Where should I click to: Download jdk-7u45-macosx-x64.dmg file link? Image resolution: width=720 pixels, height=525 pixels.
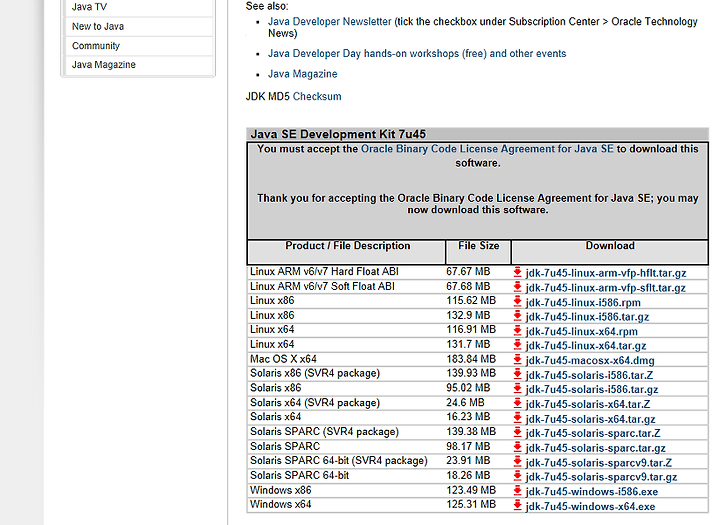(590, 361)
